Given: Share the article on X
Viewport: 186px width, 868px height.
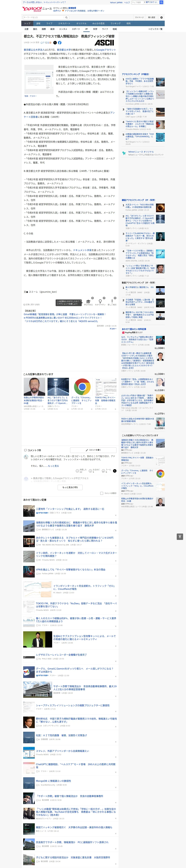Looking at the screenshot, I should [x=55, y=43].
